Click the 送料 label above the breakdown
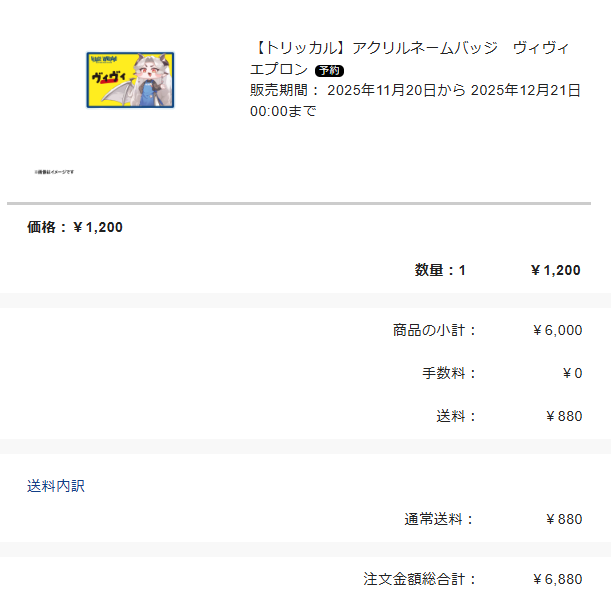The width and height of the screenshot is (611, 603). pyautogui.click(x=456, y=416)
